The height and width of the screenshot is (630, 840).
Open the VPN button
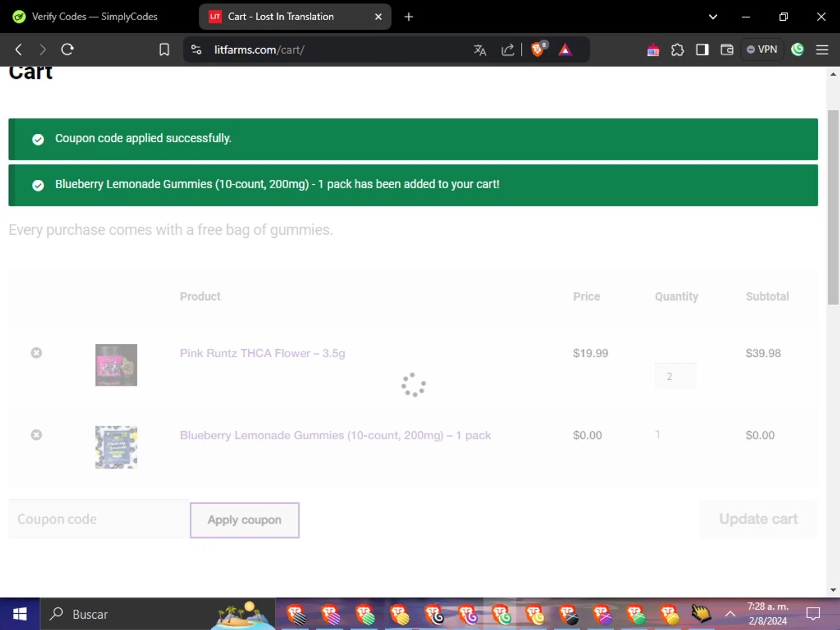click(x=762, y=50)
